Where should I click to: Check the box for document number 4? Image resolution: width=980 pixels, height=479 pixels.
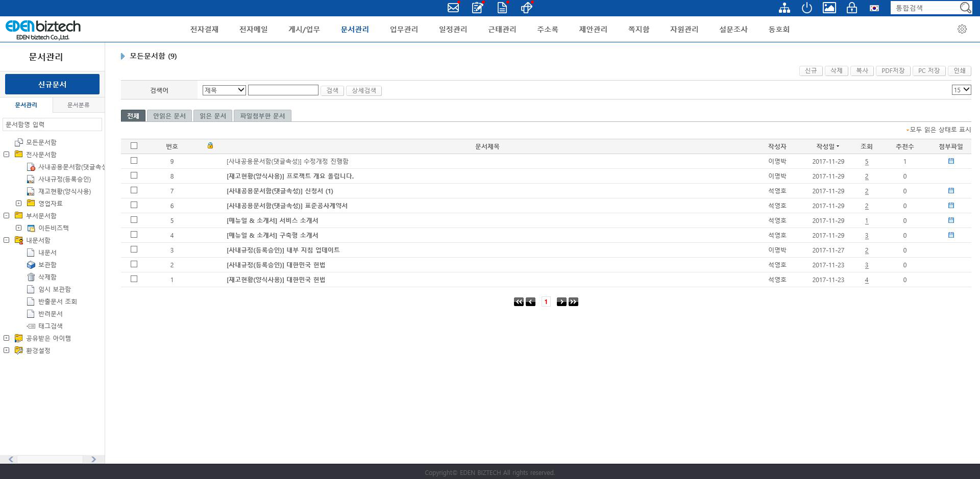134,235
